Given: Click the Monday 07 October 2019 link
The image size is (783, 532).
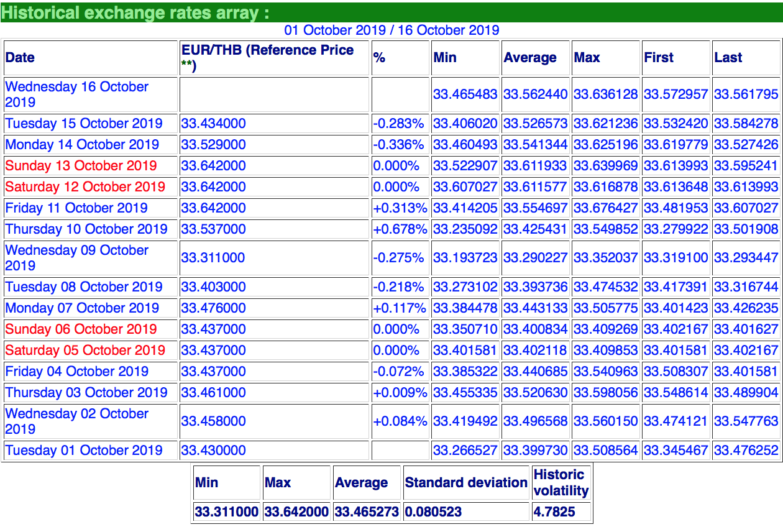Looking at the screenshot, I should (x=82, y=308).
